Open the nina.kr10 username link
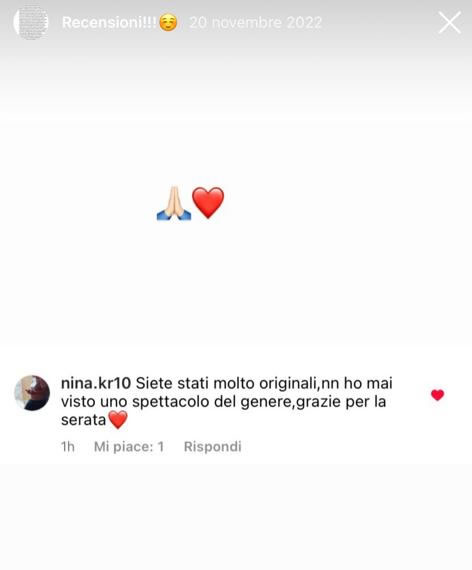Image resolution: width=472 pixels, height=570 pixels. pyautogui.click(x=96, y=383)
